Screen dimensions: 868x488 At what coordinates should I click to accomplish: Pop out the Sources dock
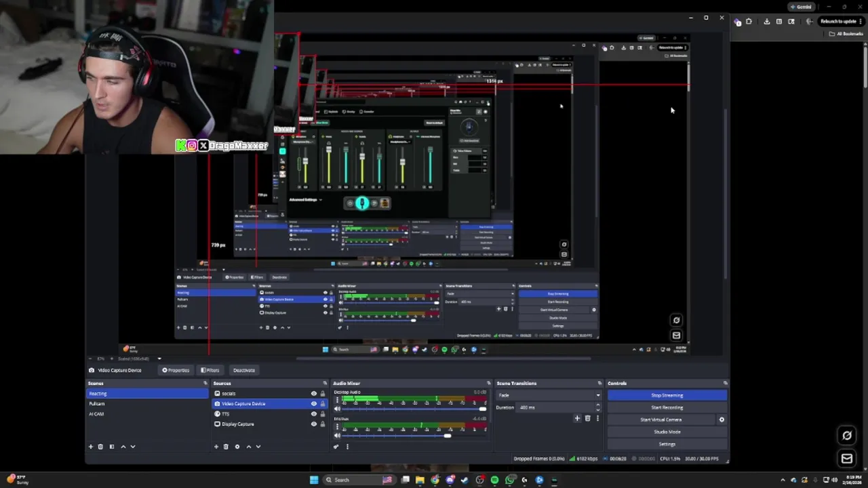pyautogui.click(x=325, y=384)
